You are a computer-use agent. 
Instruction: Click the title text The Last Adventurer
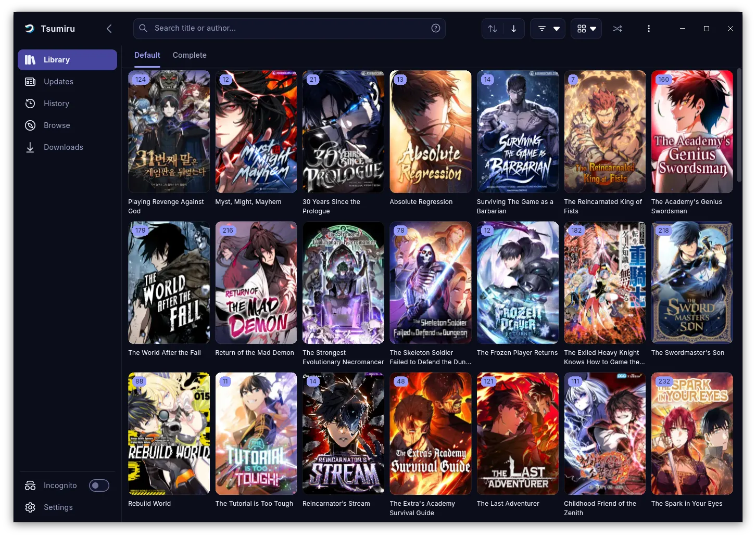pyautogui.click(x=508, y=504)
